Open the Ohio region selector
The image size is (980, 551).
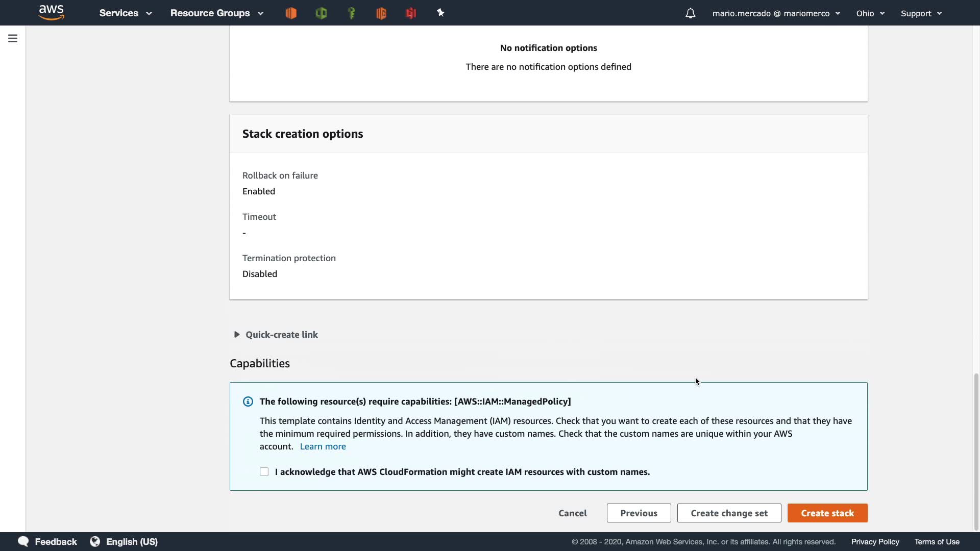(870, 13)
